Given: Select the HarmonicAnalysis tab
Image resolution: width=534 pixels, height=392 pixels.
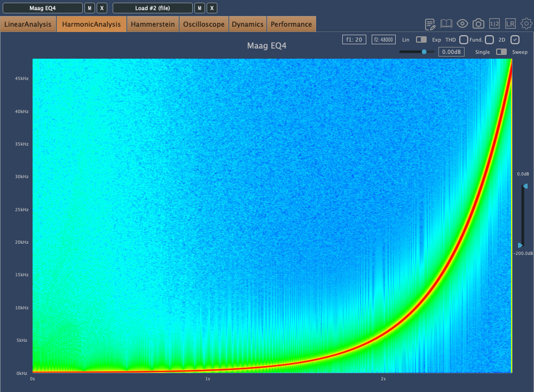Looking at the screenshot, I should pos(91,24).
